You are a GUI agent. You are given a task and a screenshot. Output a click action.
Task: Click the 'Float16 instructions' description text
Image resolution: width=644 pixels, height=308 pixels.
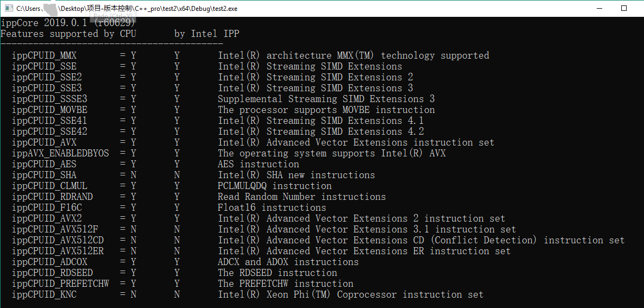[272, 208]
